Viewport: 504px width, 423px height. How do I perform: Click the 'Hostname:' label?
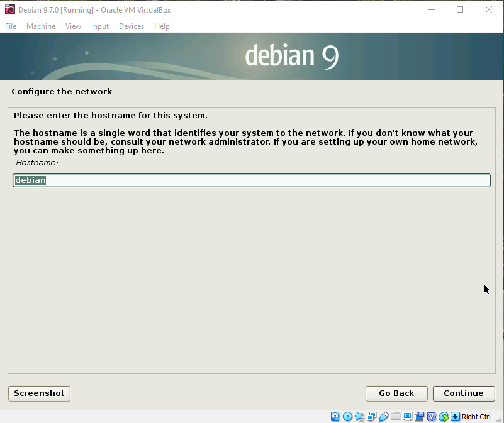coord(37,163)
